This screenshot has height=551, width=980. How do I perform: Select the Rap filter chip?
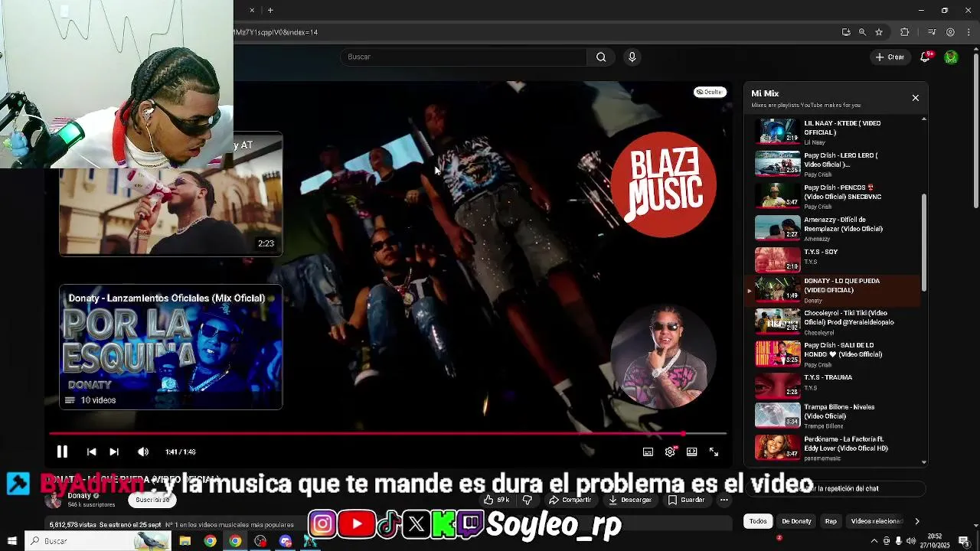(x=831, y=521)
